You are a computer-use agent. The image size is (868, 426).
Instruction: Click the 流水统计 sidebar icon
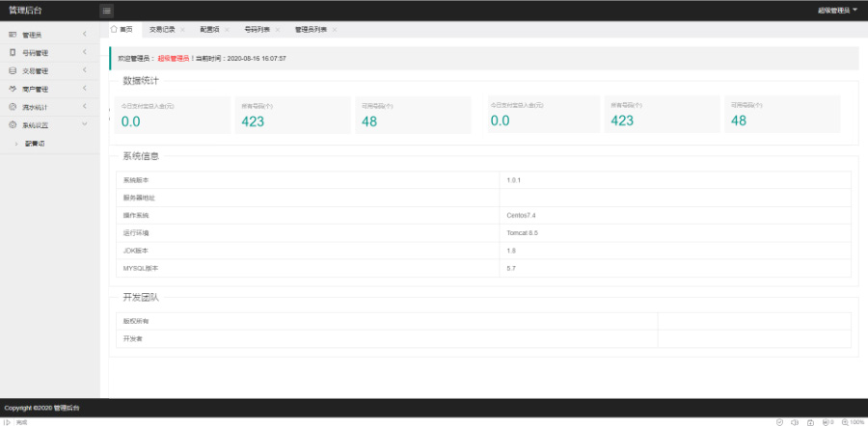pyautogui.click(x=13, y=107)
